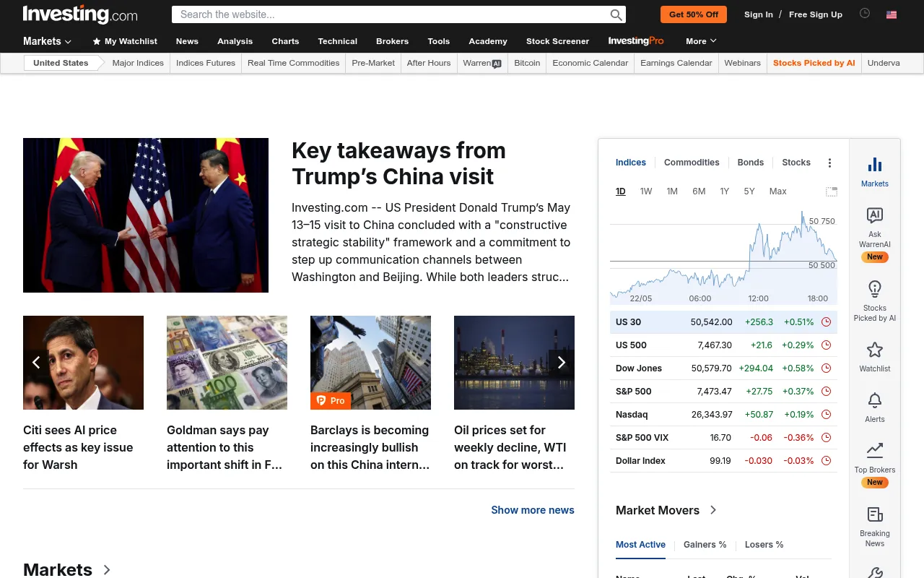Open the Stock Screener menu item
924x578 pixels.
click(557, 41)
